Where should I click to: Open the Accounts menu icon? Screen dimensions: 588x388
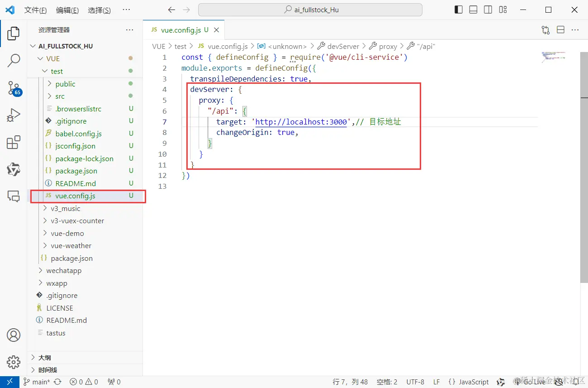[x=14, y=335]
